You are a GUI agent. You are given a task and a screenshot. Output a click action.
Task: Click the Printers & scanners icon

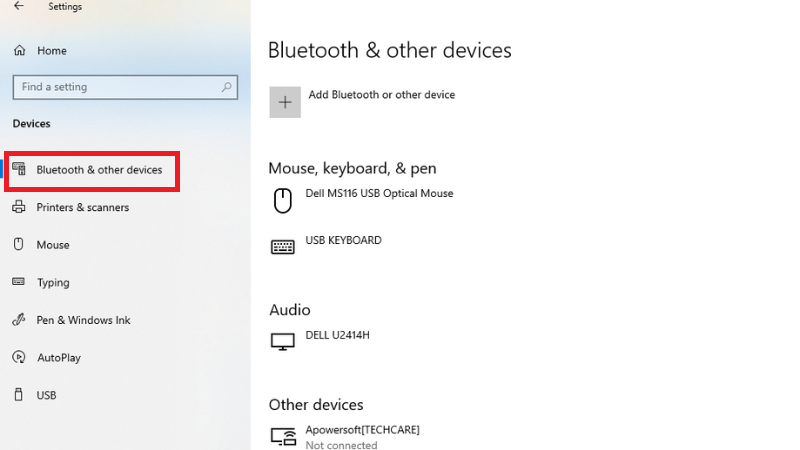coord(18,207)
